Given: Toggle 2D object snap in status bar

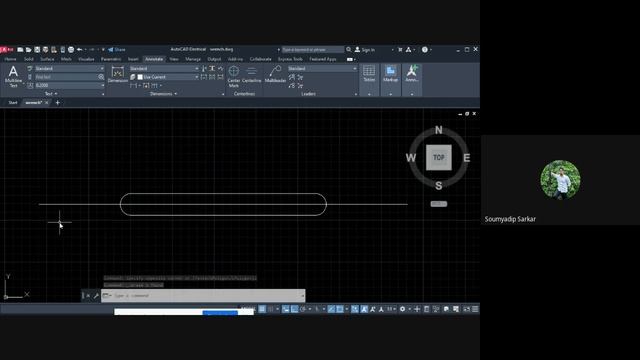Looking at the screenshot, I should point(340,309).
